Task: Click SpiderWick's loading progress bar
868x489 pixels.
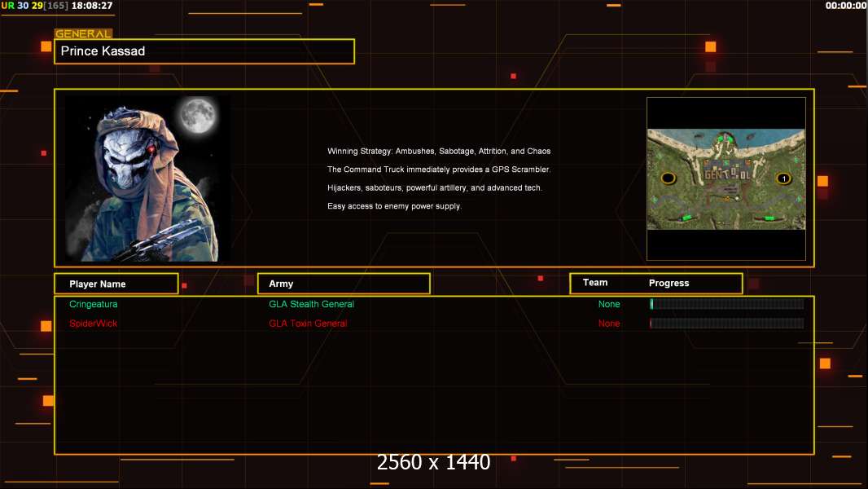Action: pos(727,323)
